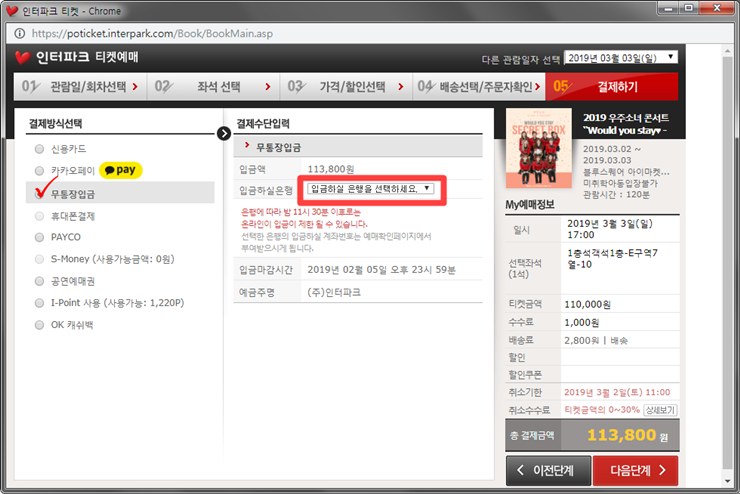Click the site info icon in address bar
This screenshot has width=740, height=494.
tap(20, 33)
